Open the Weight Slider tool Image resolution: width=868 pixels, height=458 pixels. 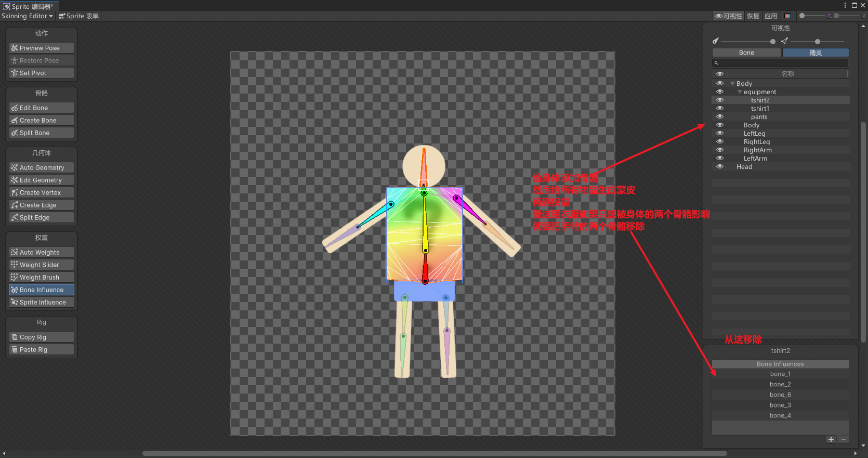42,265
